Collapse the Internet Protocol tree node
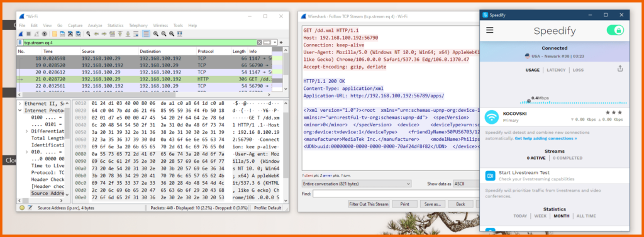Screen dimensions: 644x237 19,111
